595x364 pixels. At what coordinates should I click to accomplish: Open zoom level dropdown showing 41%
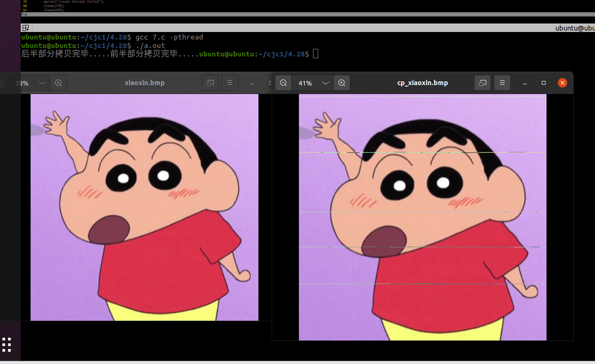point(325,83)
